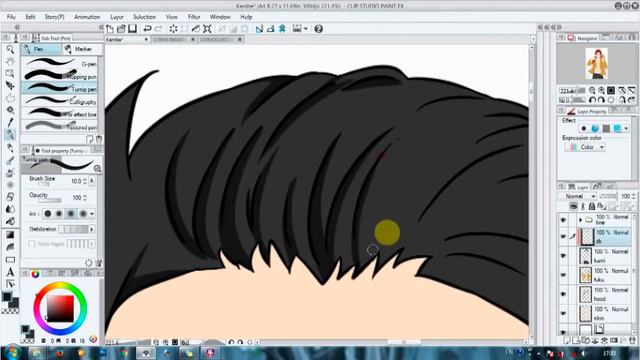Click the border effect circle icon
640x360 pixels.
[584, 129]
